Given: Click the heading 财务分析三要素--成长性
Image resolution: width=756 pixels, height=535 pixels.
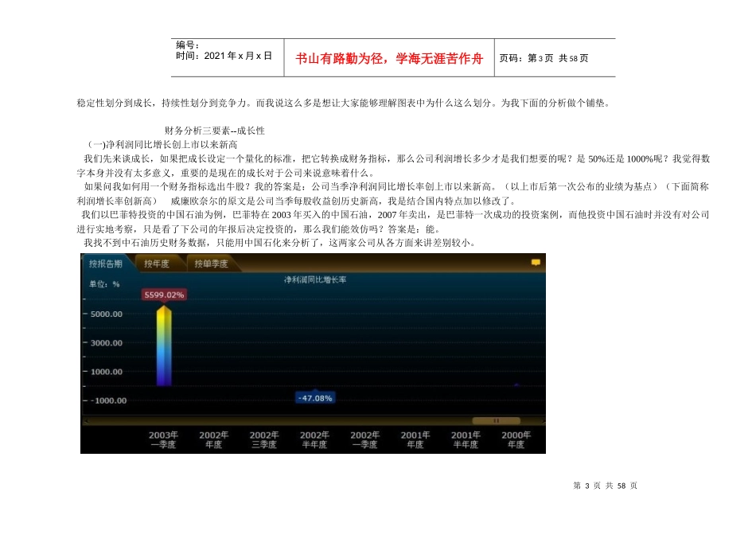Looking at the screenshot, I should point(215,131).
